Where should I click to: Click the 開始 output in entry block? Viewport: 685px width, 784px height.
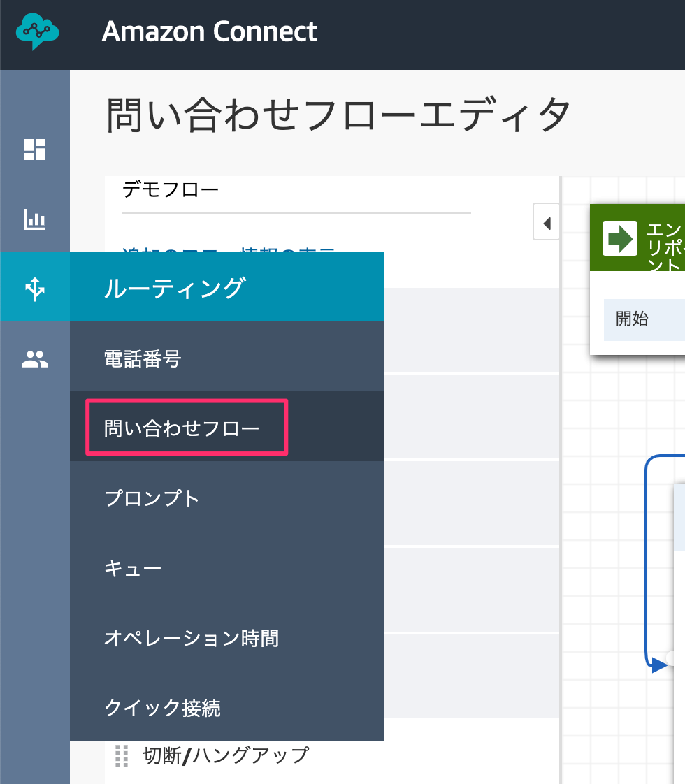[644, 319]
